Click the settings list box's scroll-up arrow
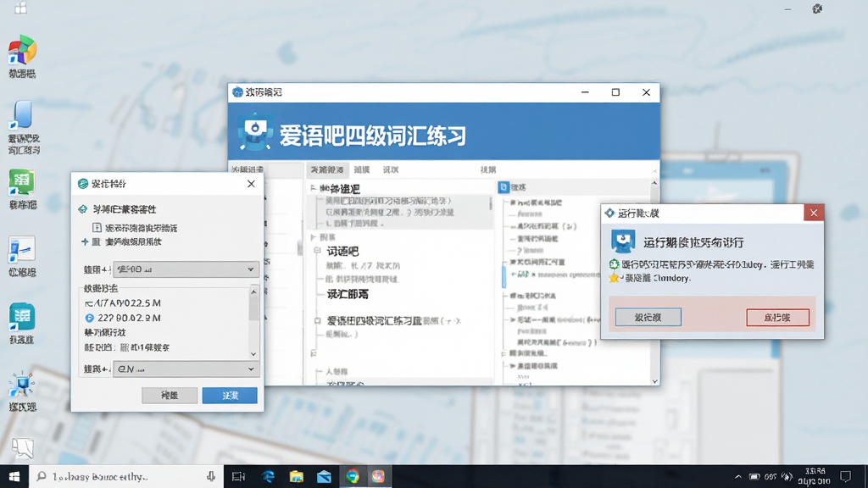868x488 pixels. 253,291
